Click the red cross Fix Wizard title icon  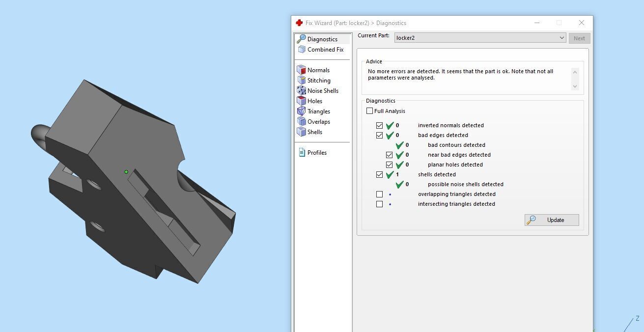pos(299,23)
